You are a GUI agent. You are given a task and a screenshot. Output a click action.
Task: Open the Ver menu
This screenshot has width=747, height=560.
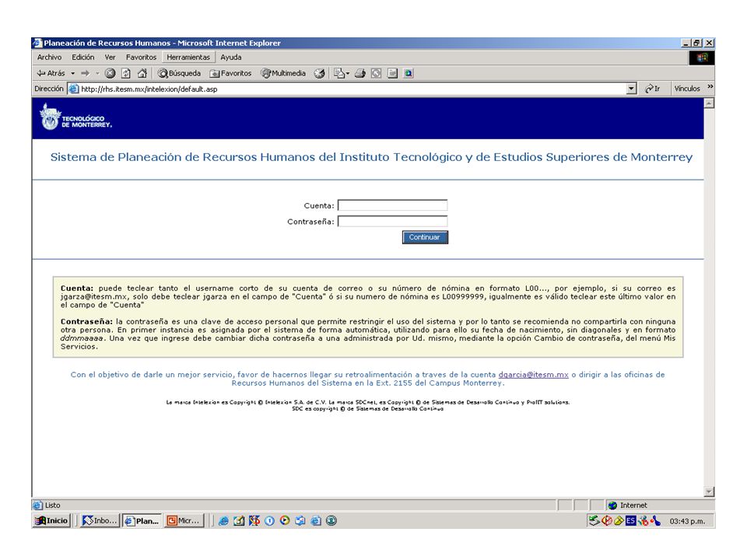(x=110, y=57)
